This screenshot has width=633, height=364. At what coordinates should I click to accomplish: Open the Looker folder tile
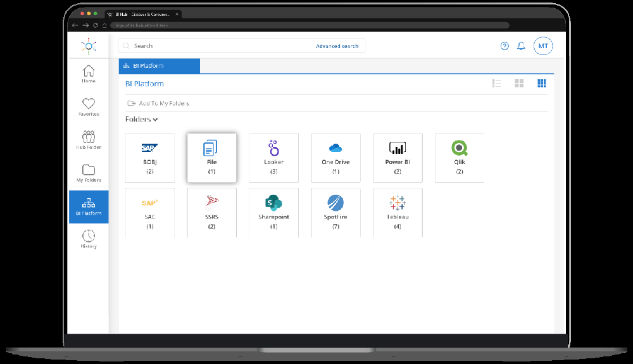(273, 158)
